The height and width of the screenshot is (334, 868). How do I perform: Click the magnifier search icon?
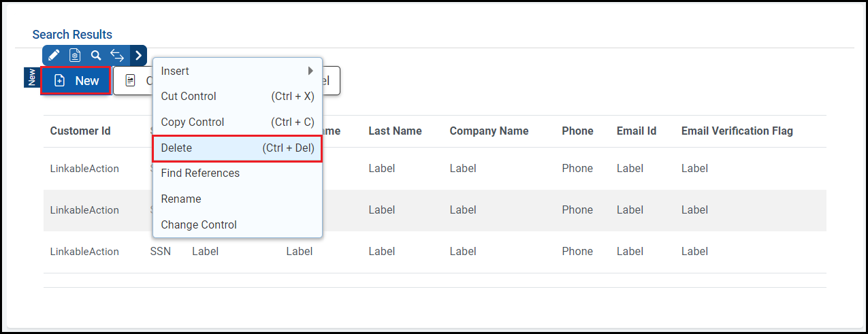tap(96, 56)
